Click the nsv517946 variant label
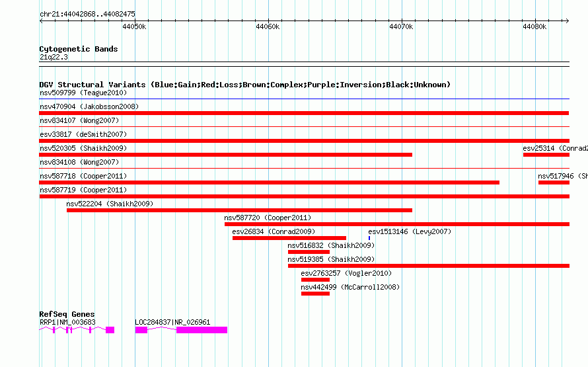 [x=563, y=176]
